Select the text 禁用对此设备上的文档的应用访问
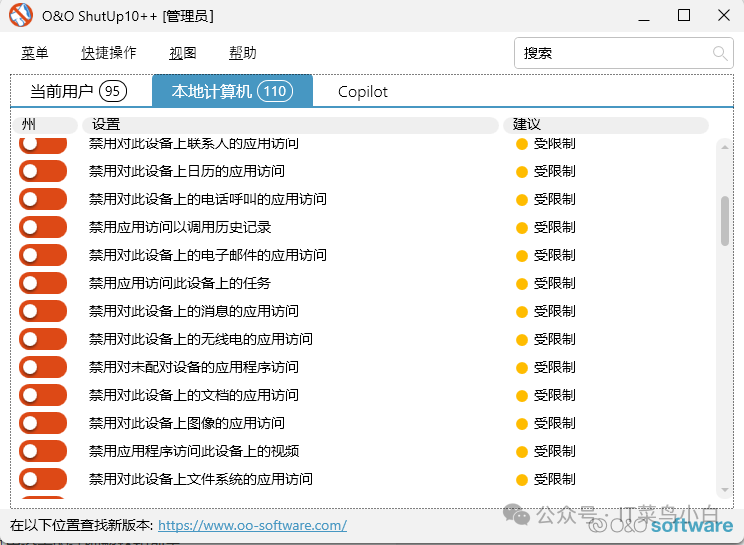The height and width of the screenshot is (545, 744). [194, 395]
